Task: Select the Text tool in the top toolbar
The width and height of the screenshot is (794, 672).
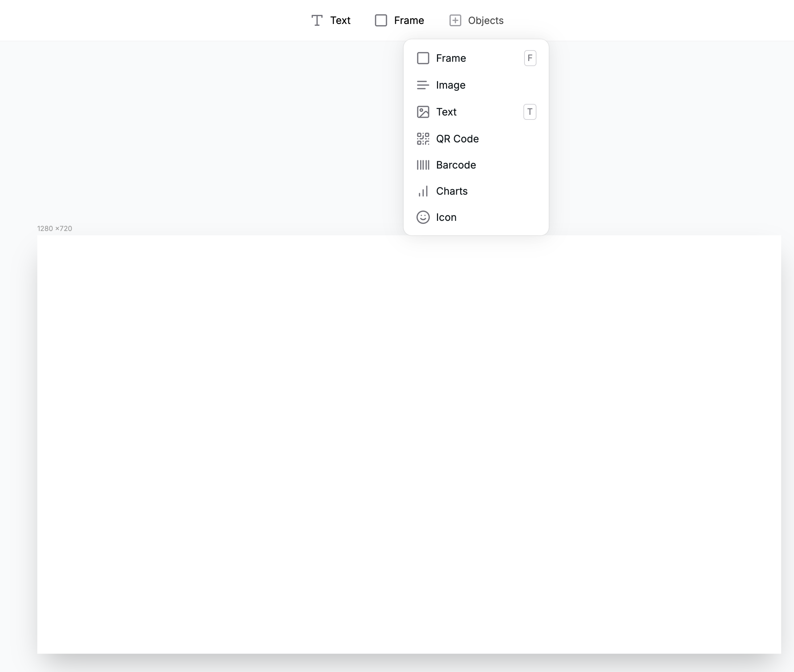Action: tap(330, 20)
